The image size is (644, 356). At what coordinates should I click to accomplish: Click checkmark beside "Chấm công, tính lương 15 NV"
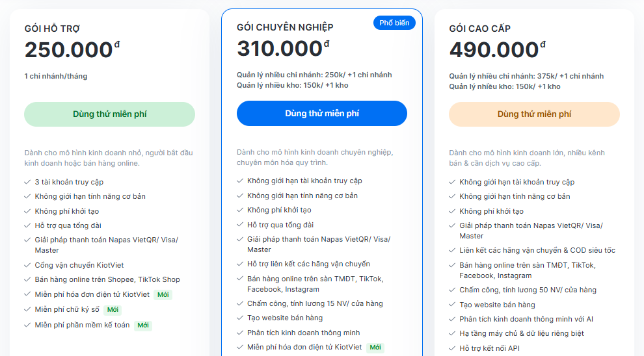coord(240,303)
